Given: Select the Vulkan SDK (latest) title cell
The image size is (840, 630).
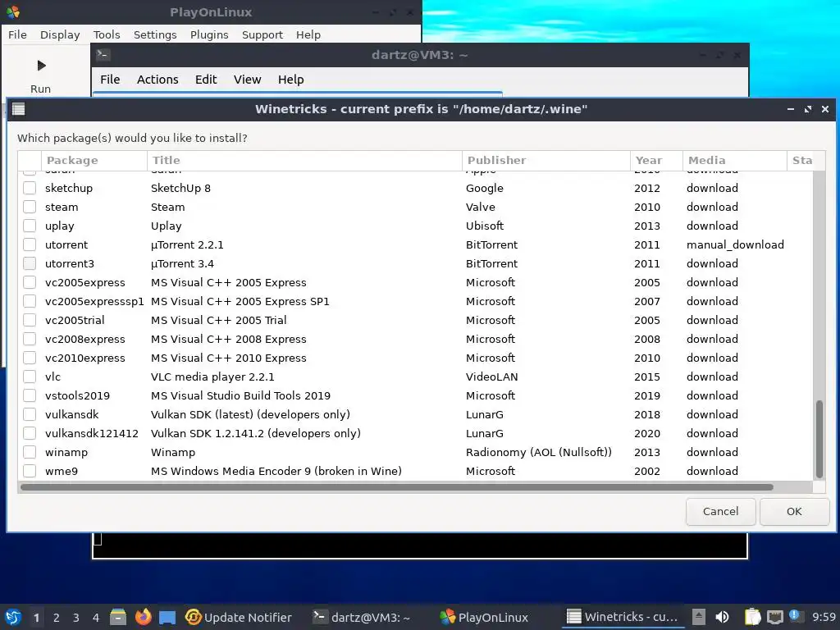Looking at the screenshot, I should click(250, 414).
